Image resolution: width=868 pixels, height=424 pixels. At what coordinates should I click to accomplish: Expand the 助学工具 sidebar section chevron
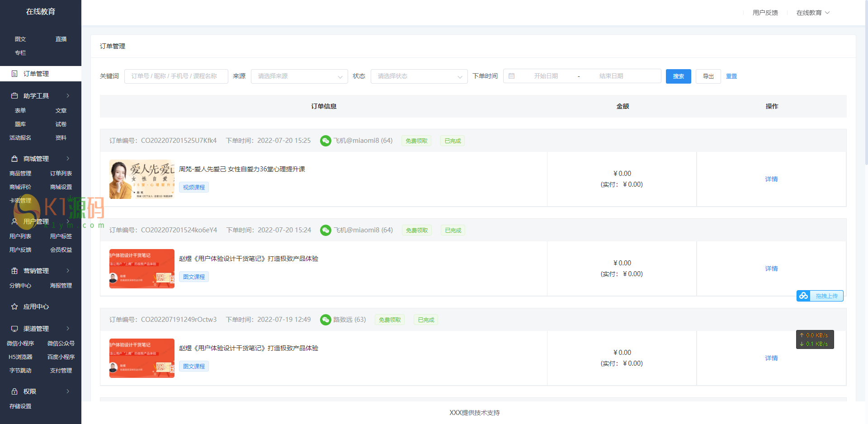pyautogui.click(x=68, y=96)
